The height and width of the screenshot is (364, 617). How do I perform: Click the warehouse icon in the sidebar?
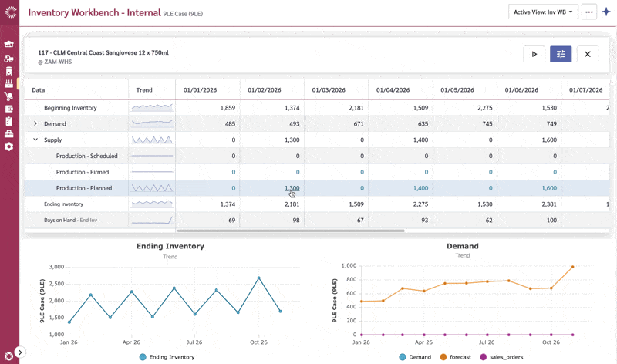[9, 45]
